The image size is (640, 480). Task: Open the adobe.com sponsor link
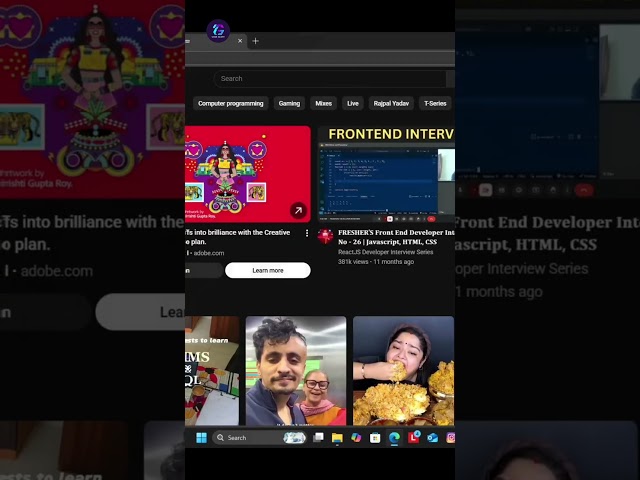tap(209, 253)
